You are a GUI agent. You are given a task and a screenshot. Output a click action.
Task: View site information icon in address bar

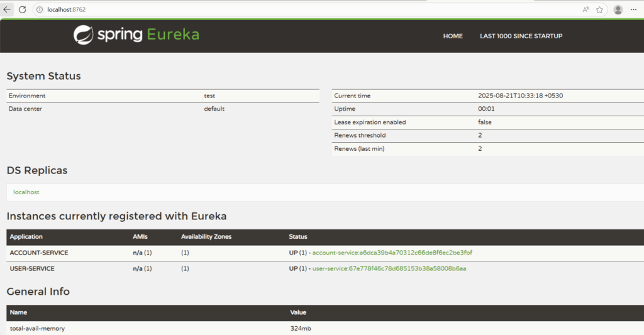[x=40, y=9]
